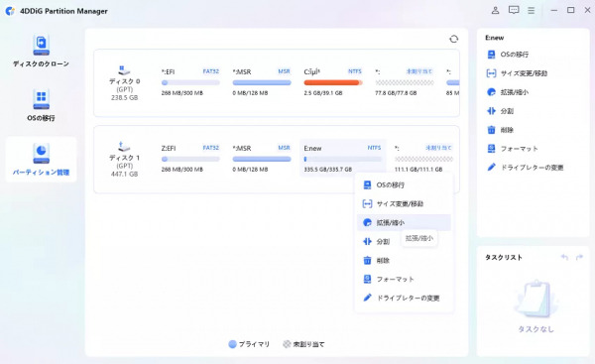595x364 pixels.
Task: Open the user account icon
Action: (x=495, y=10)
